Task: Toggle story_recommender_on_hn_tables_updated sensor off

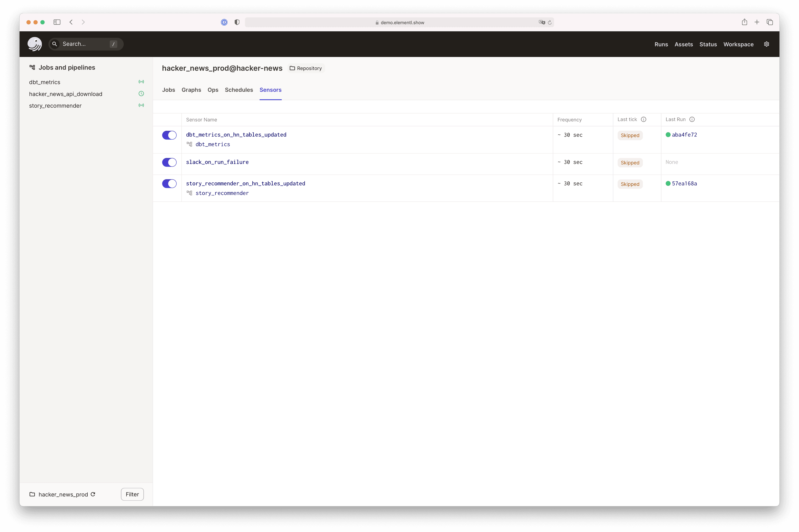Action: pyautogui.click(x=169, y=184)
